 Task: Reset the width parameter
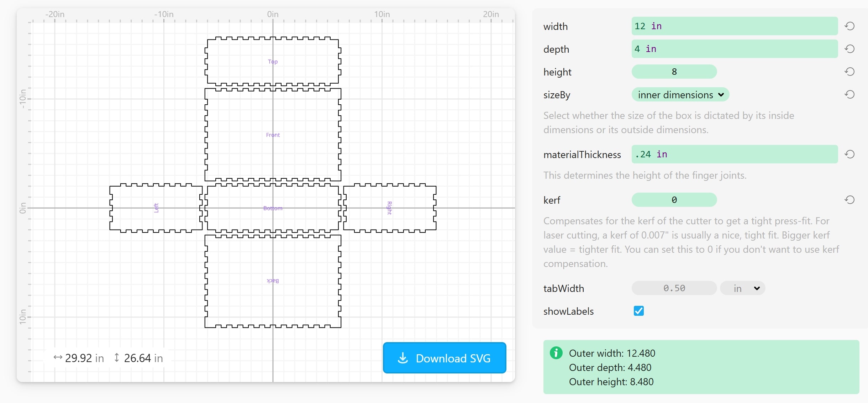tap(849, 26)
